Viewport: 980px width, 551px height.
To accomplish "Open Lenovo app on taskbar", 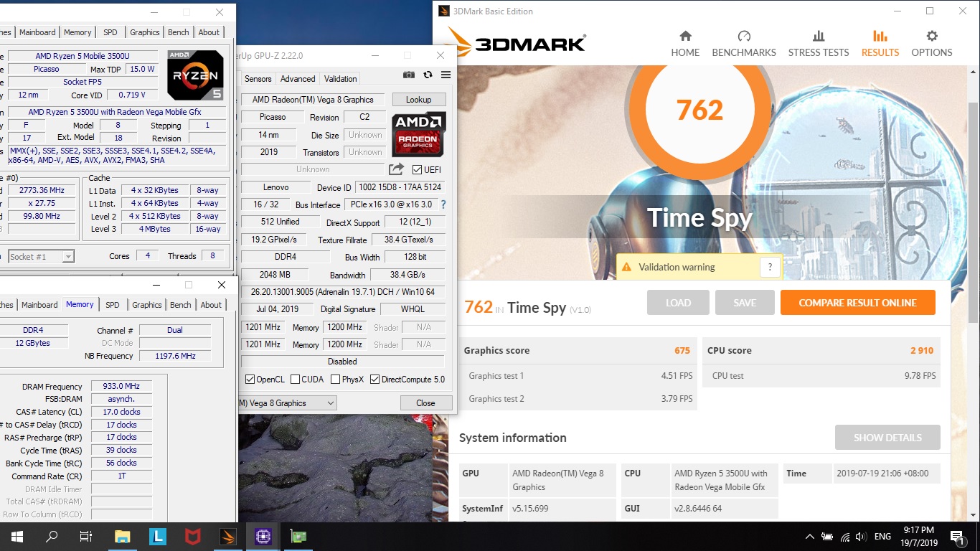I will coord(158,536).
